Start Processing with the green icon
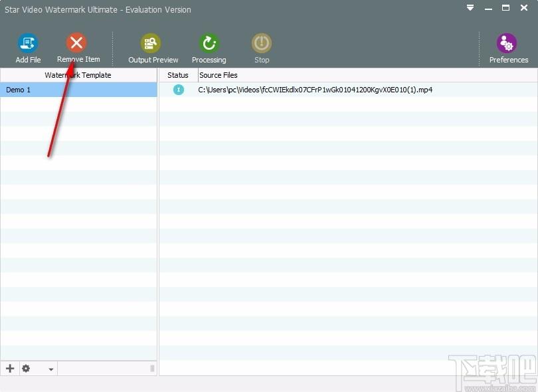538x392 pixels. (x=209, y=43)
